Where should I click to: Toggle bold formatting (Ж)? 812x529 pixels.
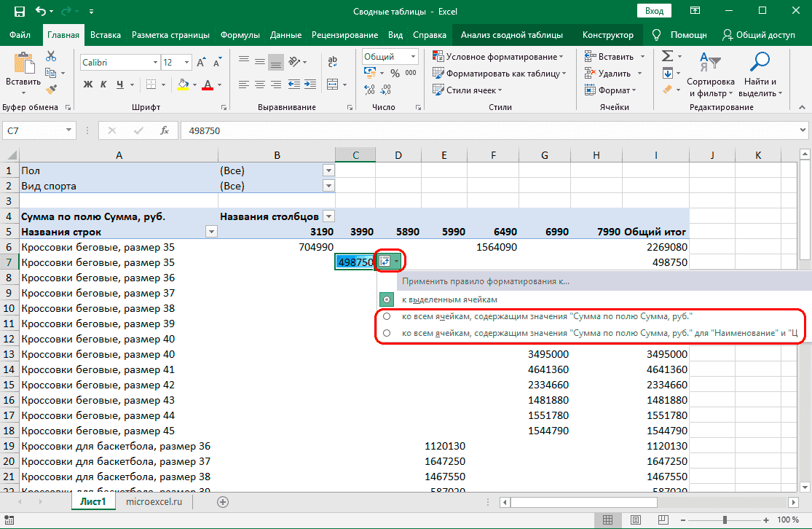tap(88, 85)
